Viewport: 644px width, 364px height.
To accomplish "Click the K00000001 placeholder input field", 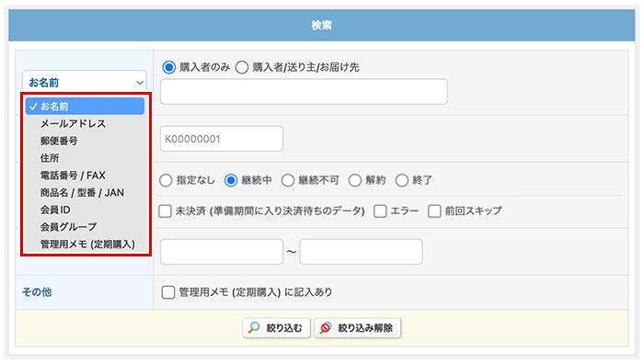I will click(x=222, y=139).
